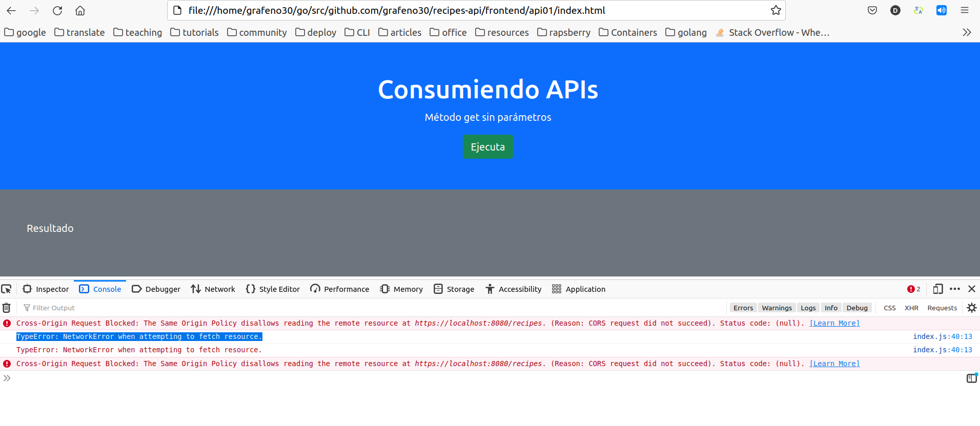The image size is (980, 426).
Task: Show more bookmarks chevron
Action: coord(967,32)
